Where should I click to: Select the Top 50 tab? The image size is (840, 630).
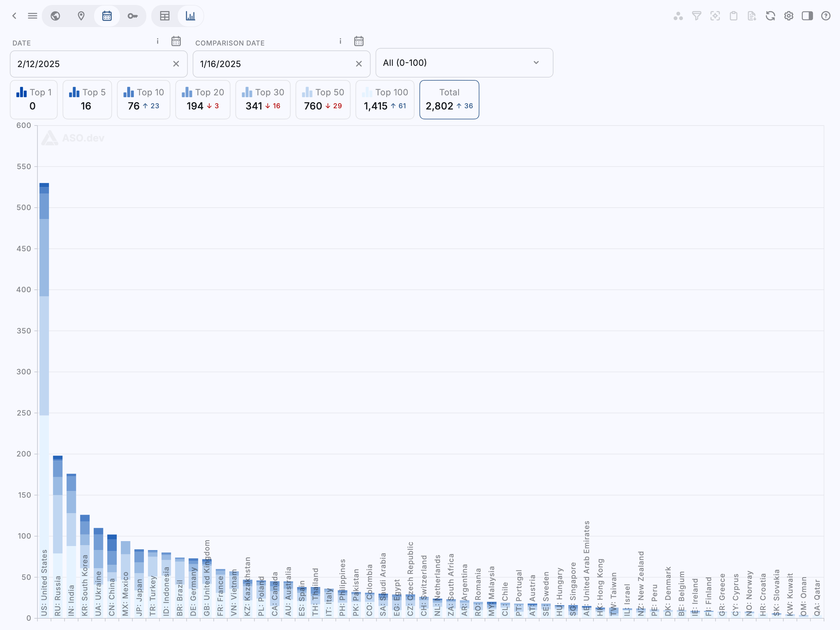323,100
